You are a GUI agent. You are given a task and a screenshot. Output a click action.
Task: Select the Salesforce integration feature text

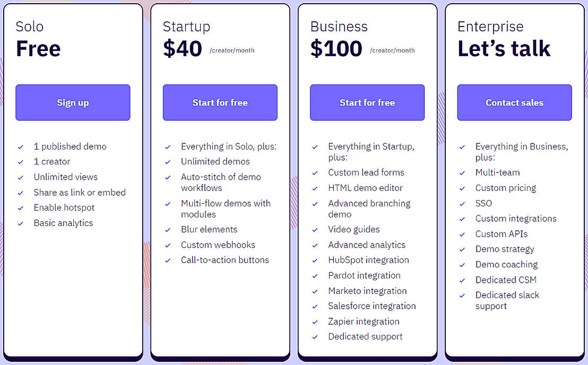point(371,306)
